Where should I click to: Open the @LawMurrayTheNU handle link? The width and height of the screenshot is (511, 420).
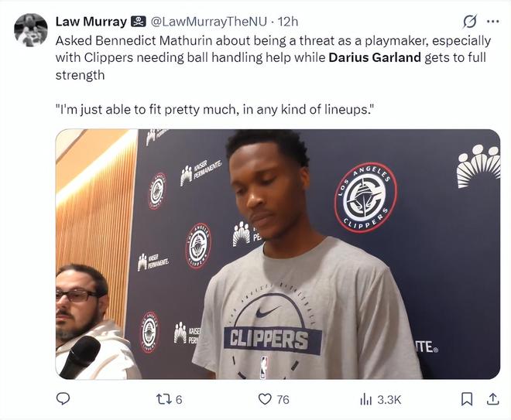208,22
